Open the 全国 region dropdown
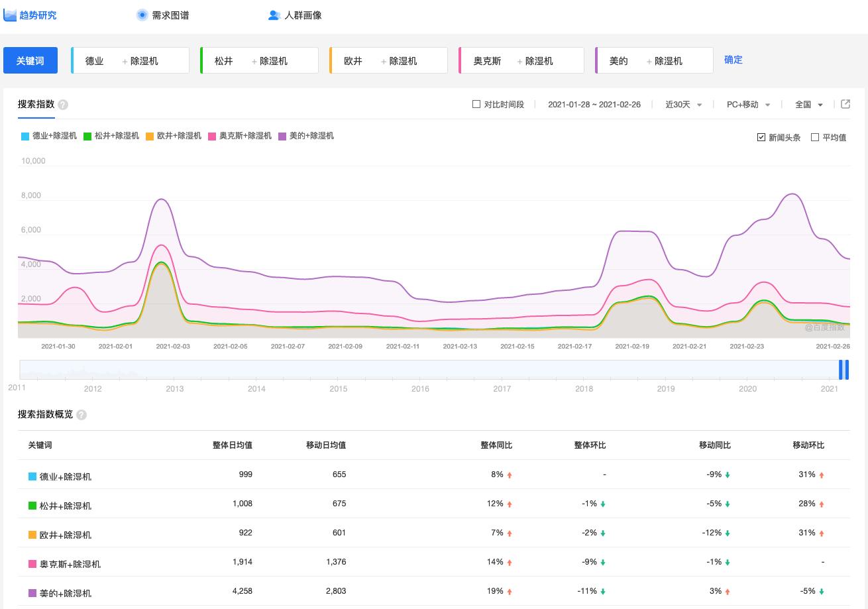Image resolution: width=868 pixels, height=609 pixels. [809, 104]
